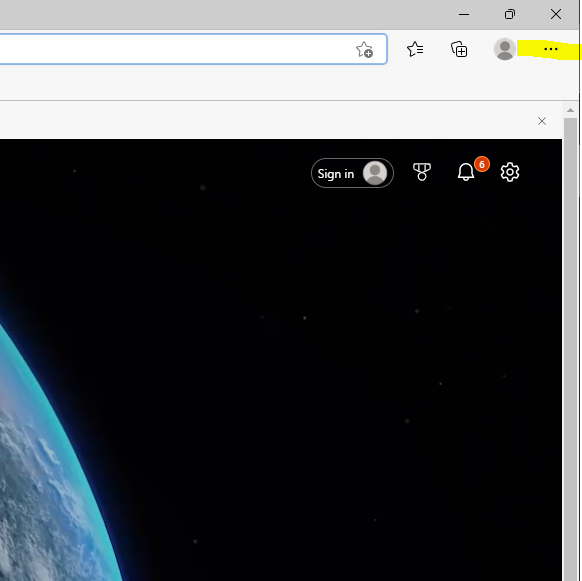Restore down the browser window
This screenshot has height=581, width=582.
click(510, 14)
